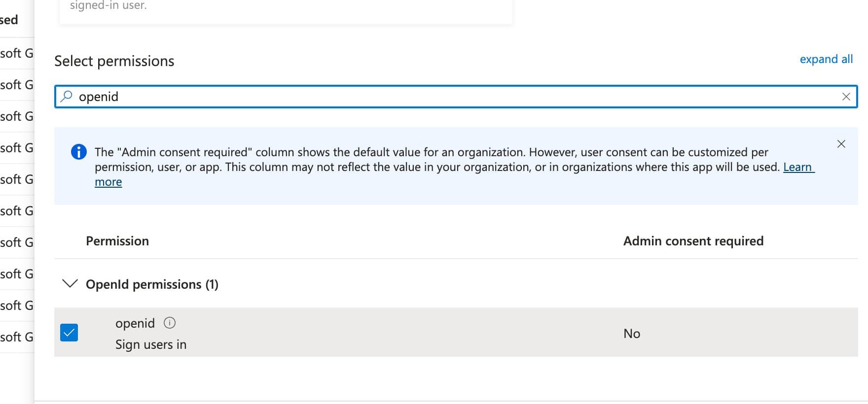Image resolution: width=868 pixels, height=404 pixels.
Task: Collapse the OpenId permissions group chevron
Action: (70, 284)
